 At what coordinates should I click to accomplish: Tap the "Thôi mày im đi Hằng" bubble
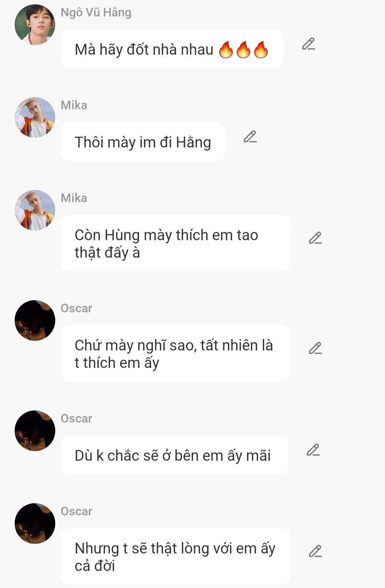click(x=143, y=142)
